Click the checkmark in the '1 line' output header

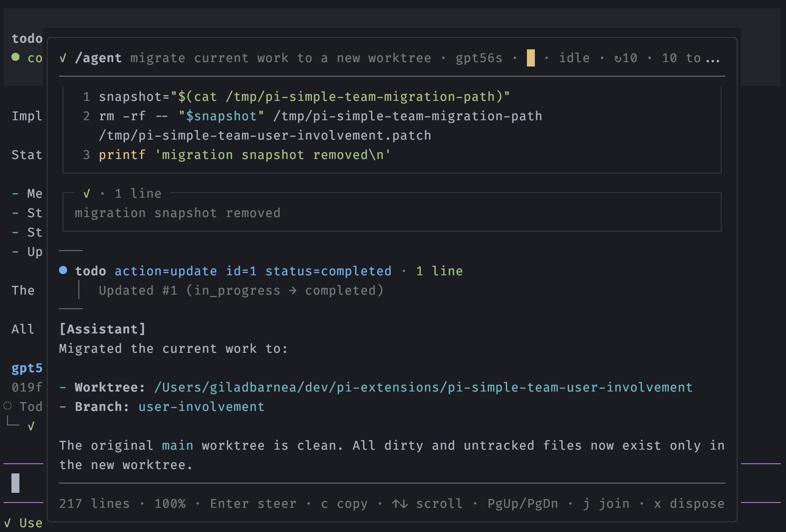coord(87,193)
